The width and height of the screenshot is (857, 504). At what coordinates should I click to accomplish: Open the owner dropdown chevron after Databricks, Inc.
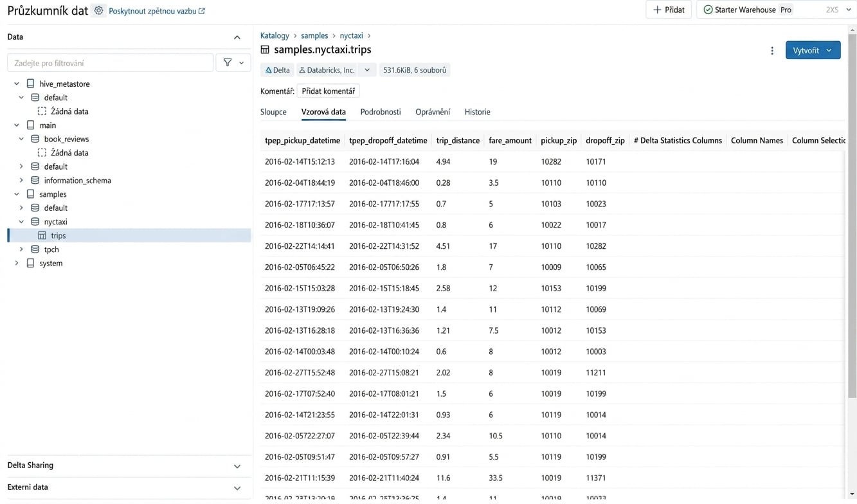[x=367, y=70]
